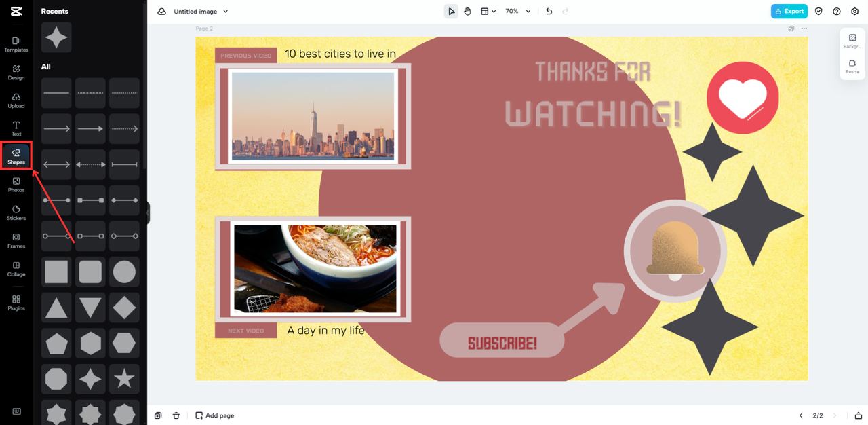Insert the pentagon shape
This screenshot has width=868, height=425.
pos(56,344)
